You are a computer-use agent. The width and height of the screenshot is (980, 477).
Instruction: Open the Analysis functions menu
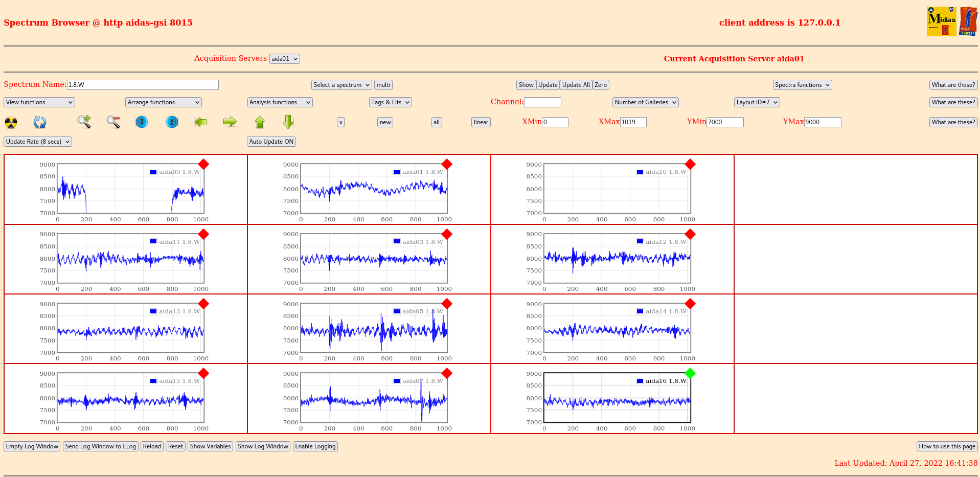pos(280,102)
